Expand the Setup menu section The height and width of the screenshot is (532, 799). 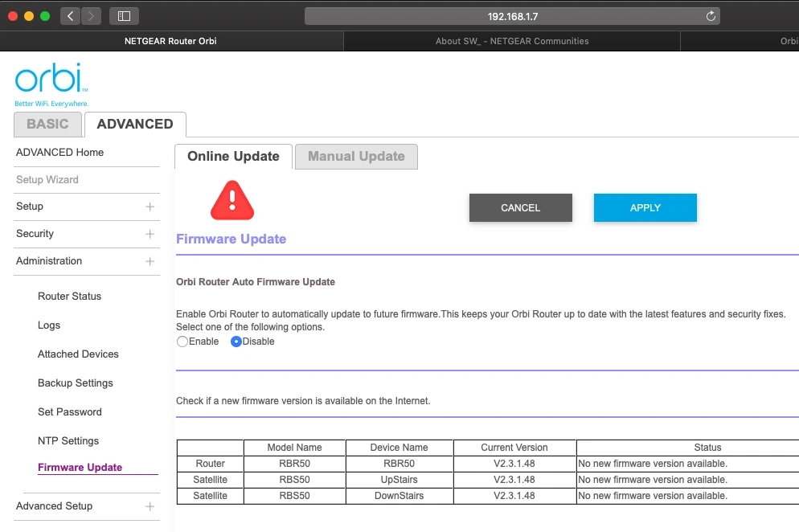coord(150,207)
